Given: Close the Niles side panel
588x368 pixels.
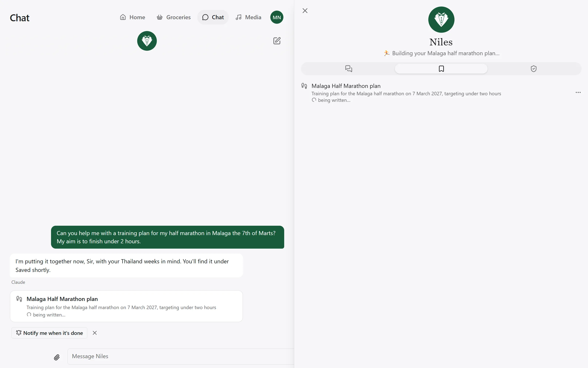Looking at the screenshot, I should click(x=305, y=11).
